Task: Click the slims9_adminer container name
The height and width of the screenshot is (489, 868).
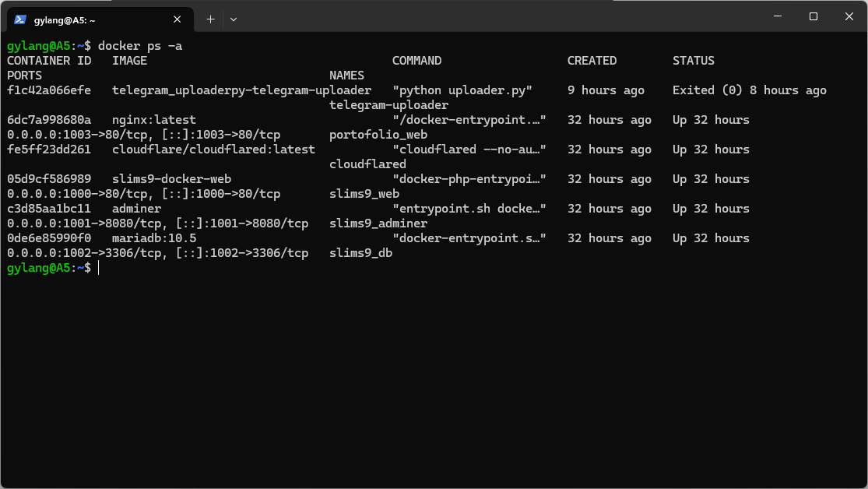Action: [x=378, y=223]
